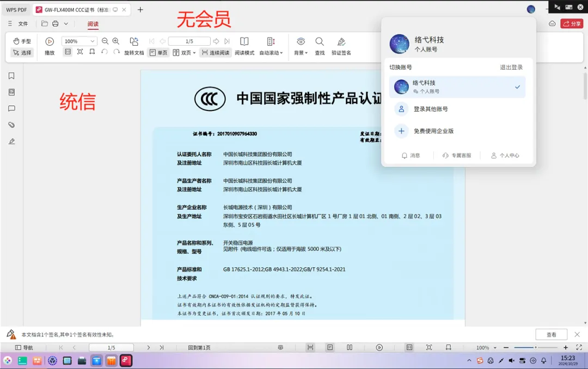
Task: Expand Background (背景) dropdown
Action: click(307, 53)
